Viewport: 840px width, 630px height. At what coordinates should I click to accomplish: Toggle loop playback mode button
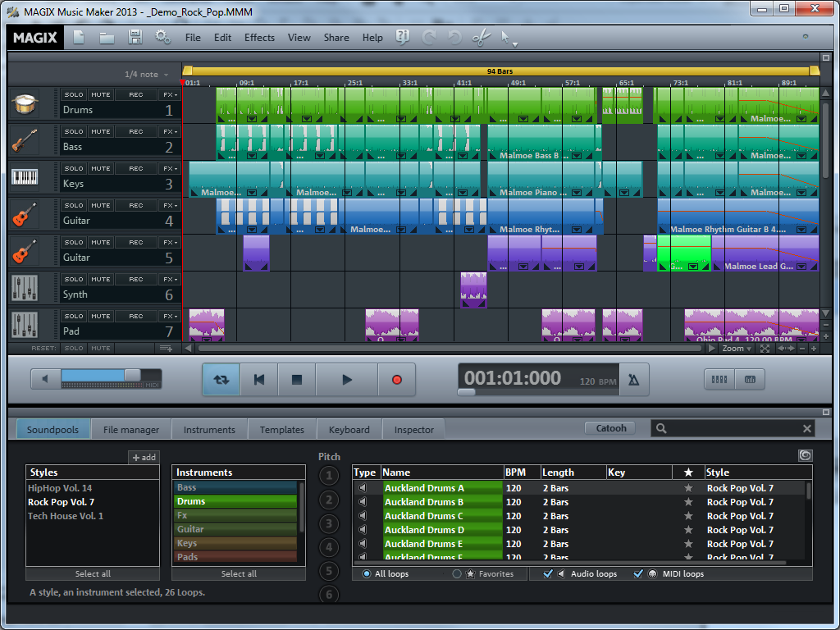click(x=221, y=380)
